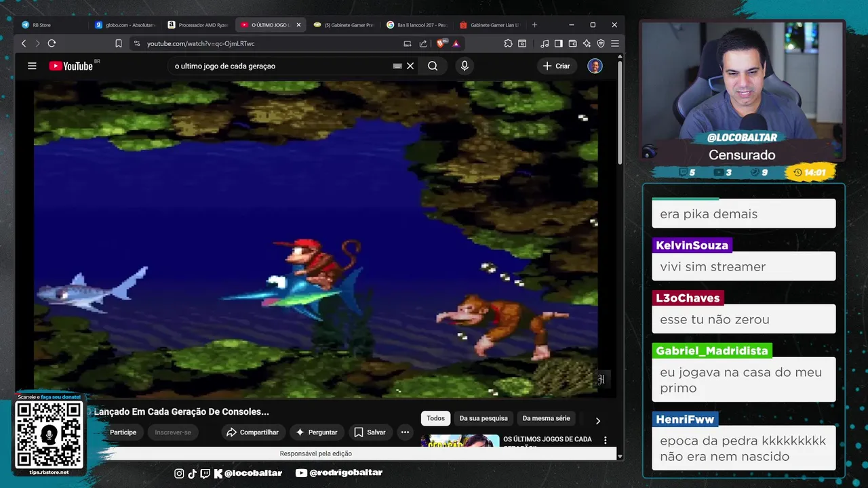Open the Brave Wallet icon
Screen dimensions: 868x488
[573, 43]
